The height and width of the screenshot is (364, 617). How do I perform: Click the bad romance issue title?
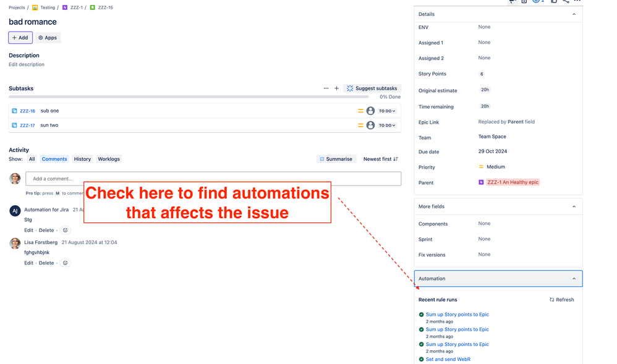coord(33,22)
